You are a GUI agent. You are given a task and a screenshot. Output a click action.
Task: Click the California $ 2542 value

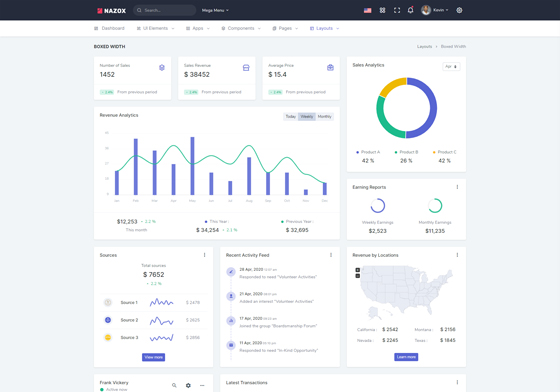pos(390,330)
